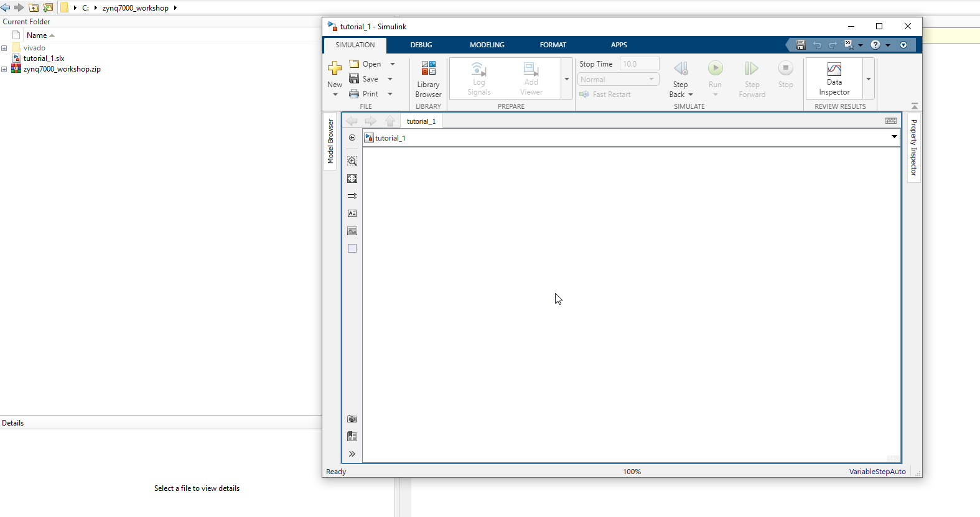Run the simulation

(716, 68)
